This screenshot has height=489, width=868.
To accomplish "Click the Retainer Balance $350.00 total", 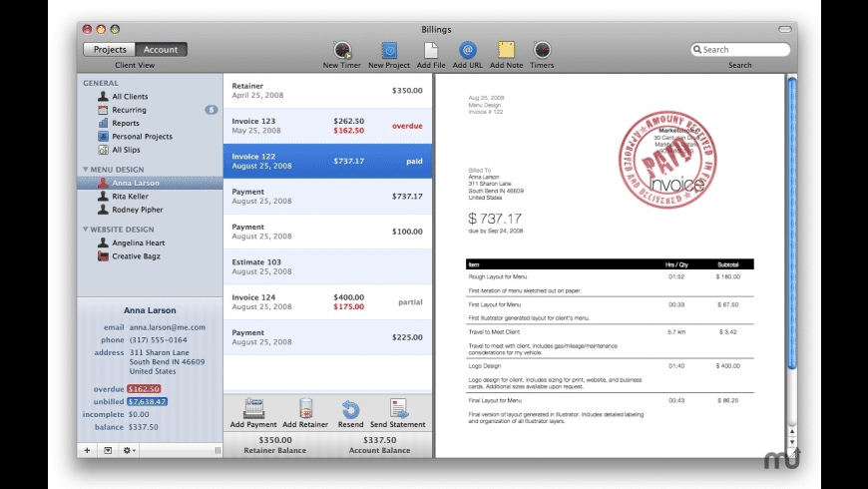I will (275, 440).
